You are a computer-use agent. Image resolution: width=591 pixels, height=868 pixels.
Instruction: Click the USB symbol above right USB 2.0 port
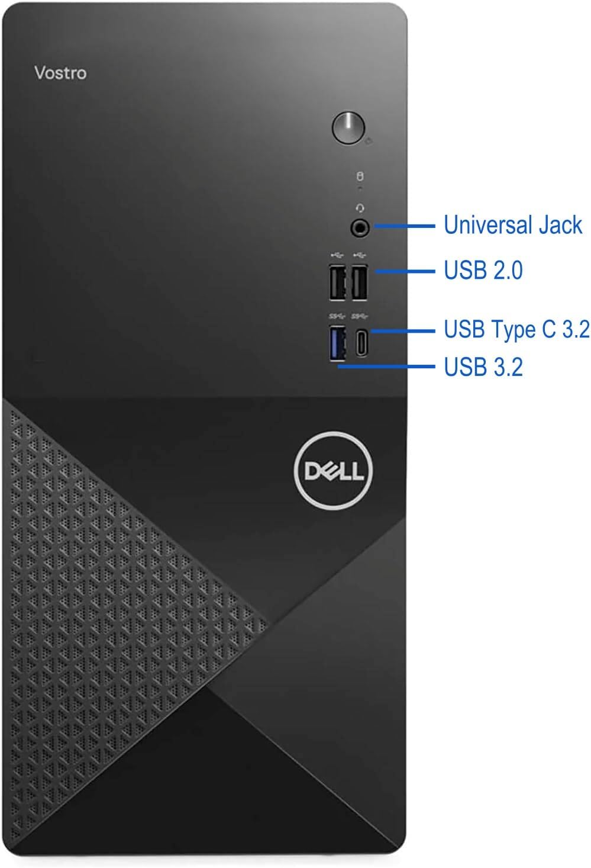pos(360,255)
